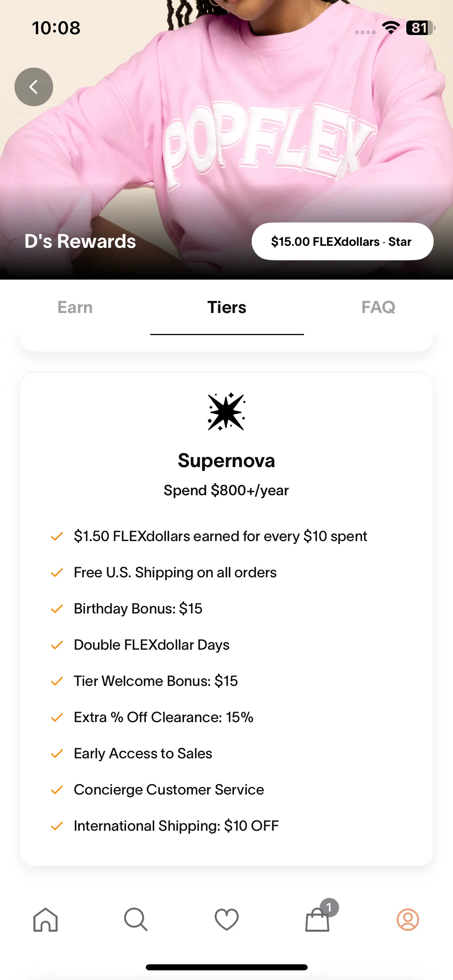Open the shopping bag icon
453x980 pixels.
[x=317, y=920]
